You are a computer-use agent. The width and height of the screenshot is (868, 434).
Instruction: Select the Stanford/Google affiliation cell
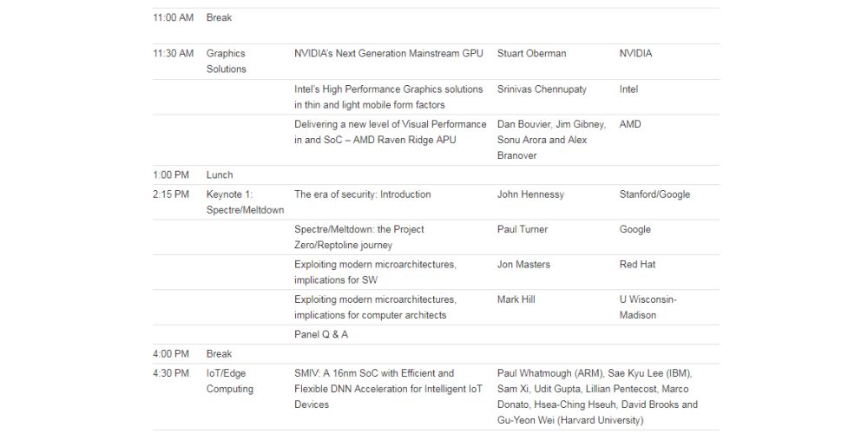point(654,194)
